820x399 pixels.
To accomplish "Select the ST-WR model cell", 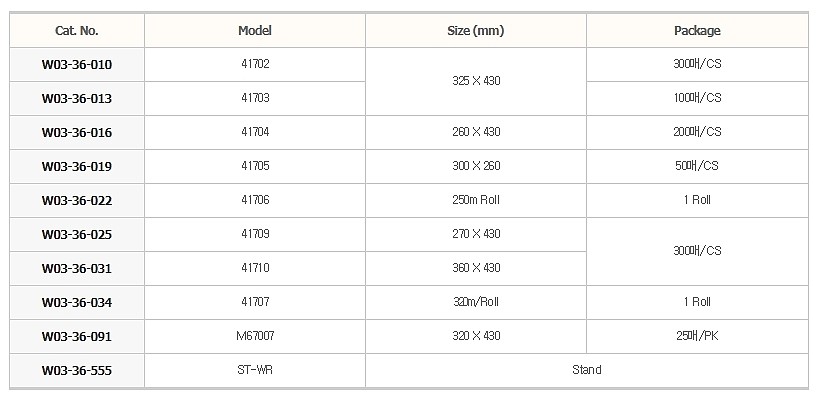I will coord(255,370).
